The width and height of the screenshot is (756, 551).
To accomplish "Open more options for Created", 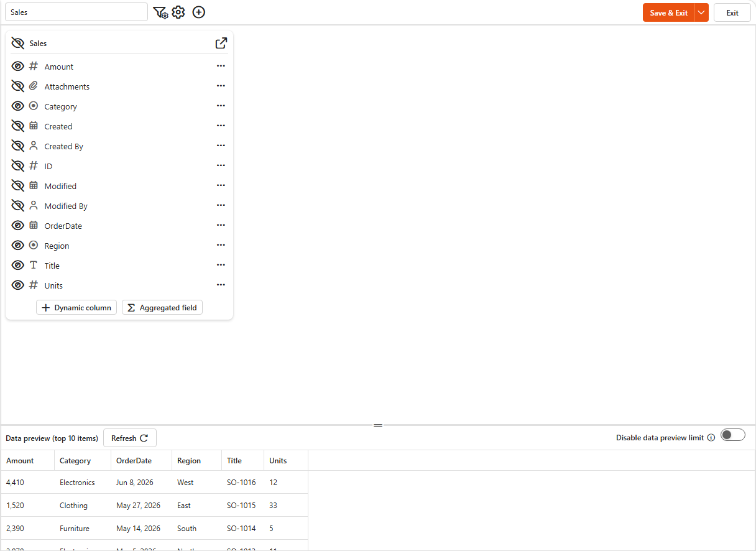I will pos(221,126).
